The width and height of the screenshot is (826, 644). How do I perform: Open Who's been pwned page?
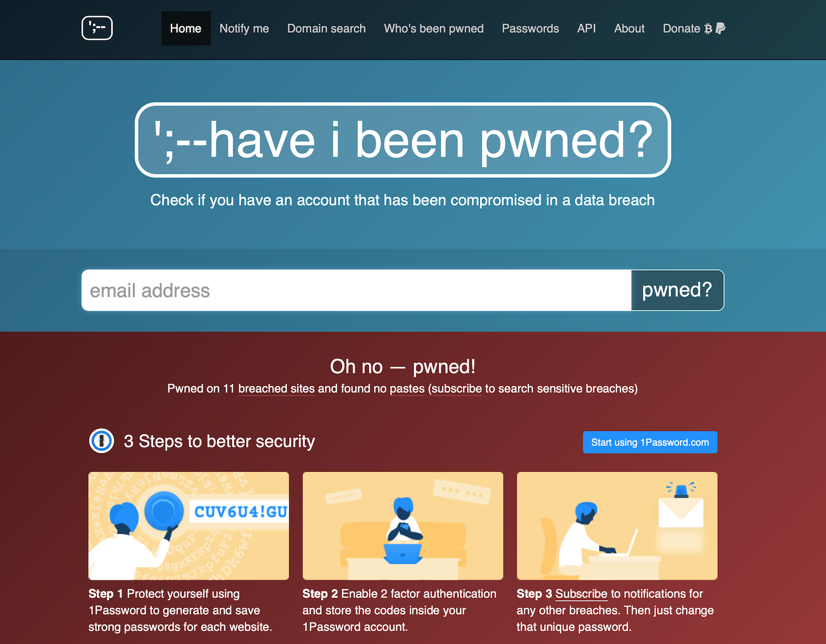click(434, 28)
